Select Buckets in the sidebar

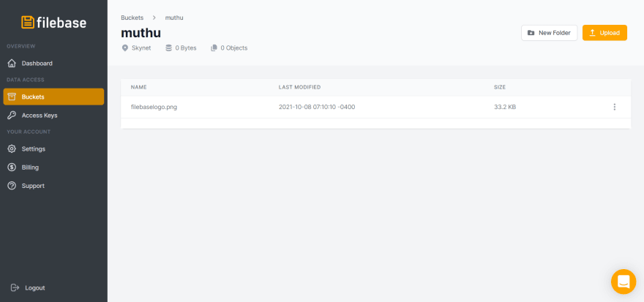pos(53,97)
